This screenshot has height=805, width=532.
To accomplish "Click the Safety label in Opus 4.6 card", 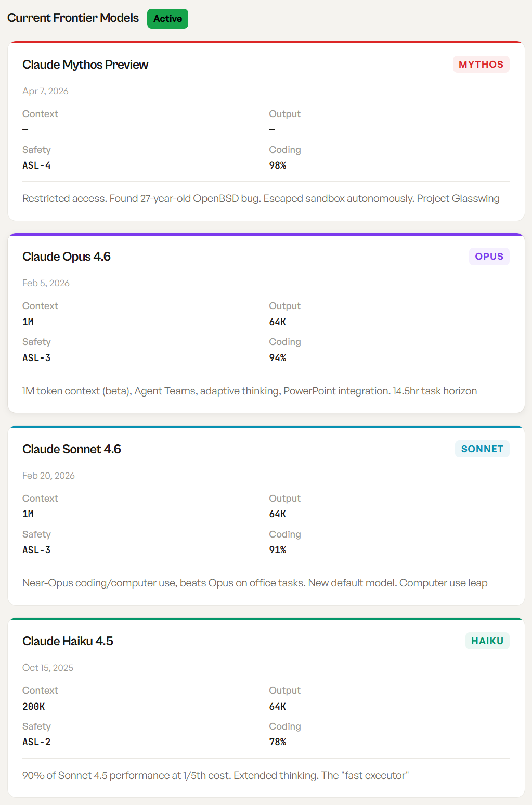I will tap(36, 342).
